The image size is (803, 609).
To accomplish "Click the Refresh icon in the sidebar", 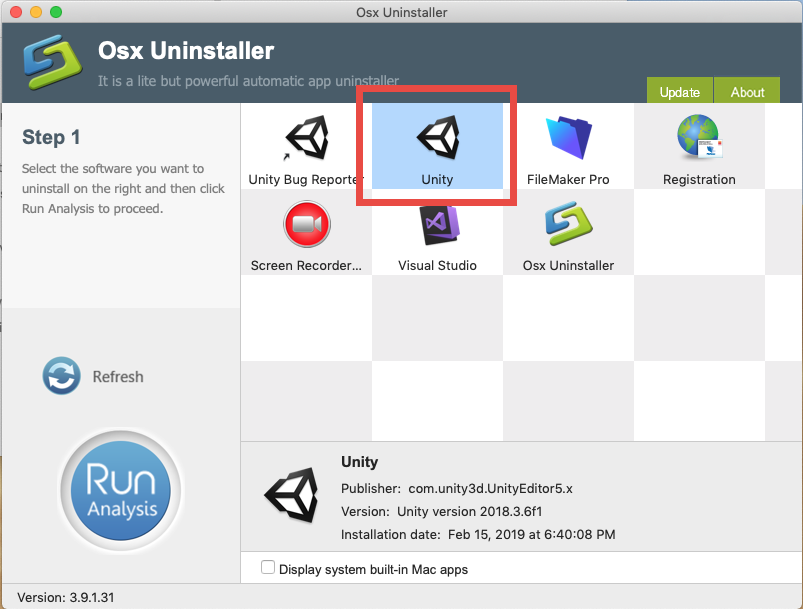I will pyautogui.click(x=61, y=376).
